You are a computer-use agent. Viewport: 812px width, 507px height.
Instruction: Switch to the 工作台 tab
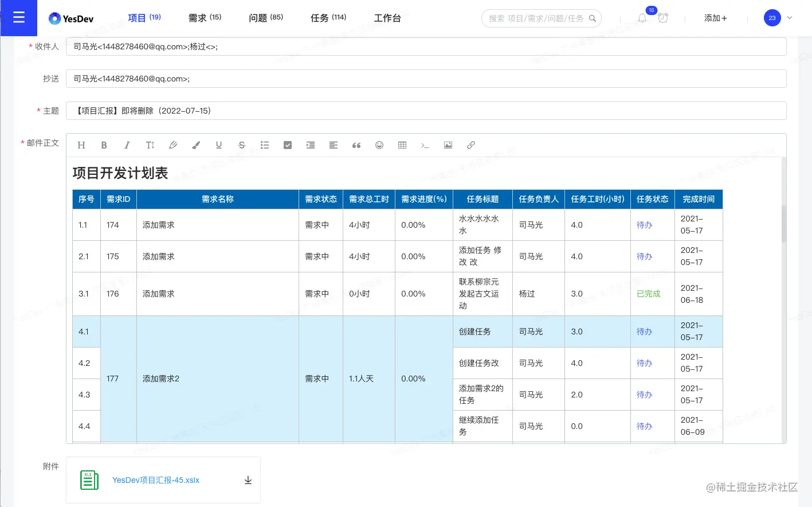(x=387, y=18)
